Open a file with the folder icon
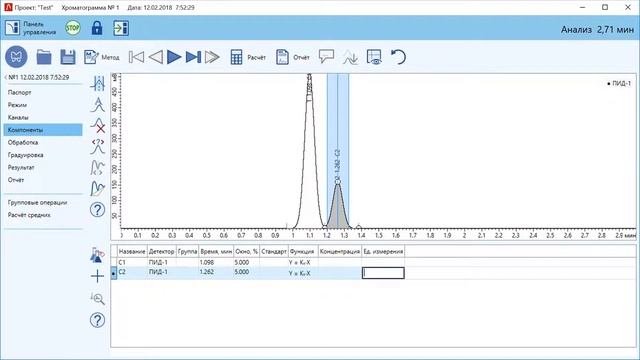The width and height of the screenshot is (640, 360). pos(44,57)
